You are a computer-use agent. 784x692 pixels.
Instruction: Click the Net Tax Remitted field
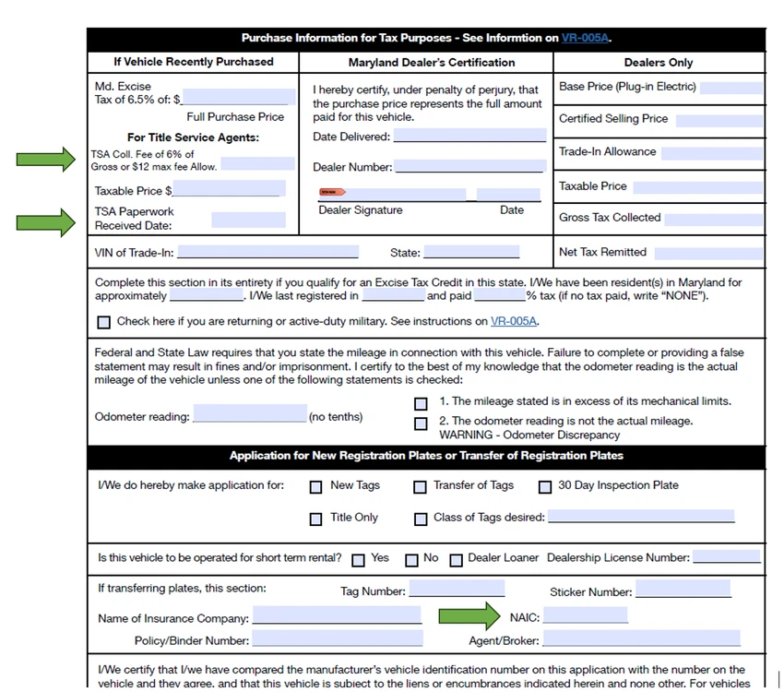(x=708, y=254)
